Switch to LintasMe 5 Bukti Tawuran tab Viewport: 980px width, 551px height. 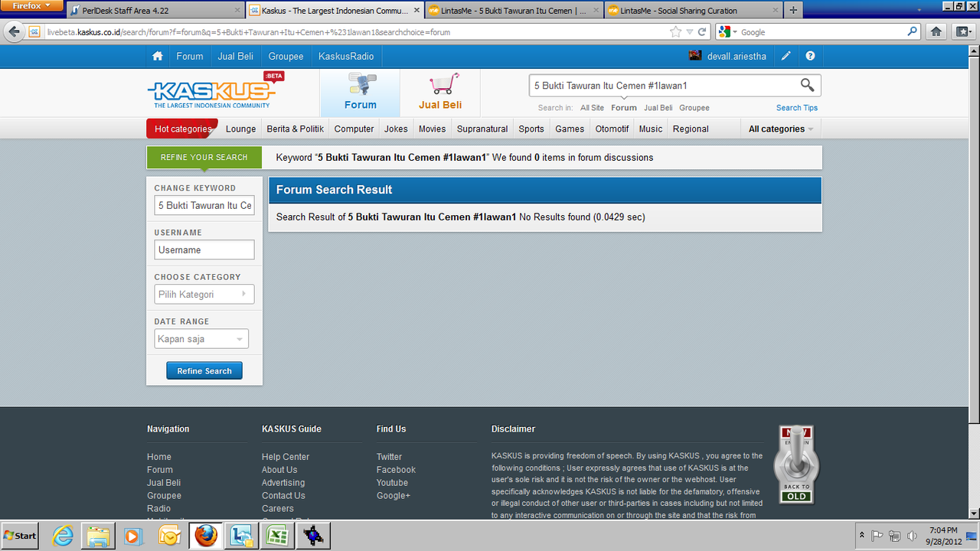[x=514, y=11]
